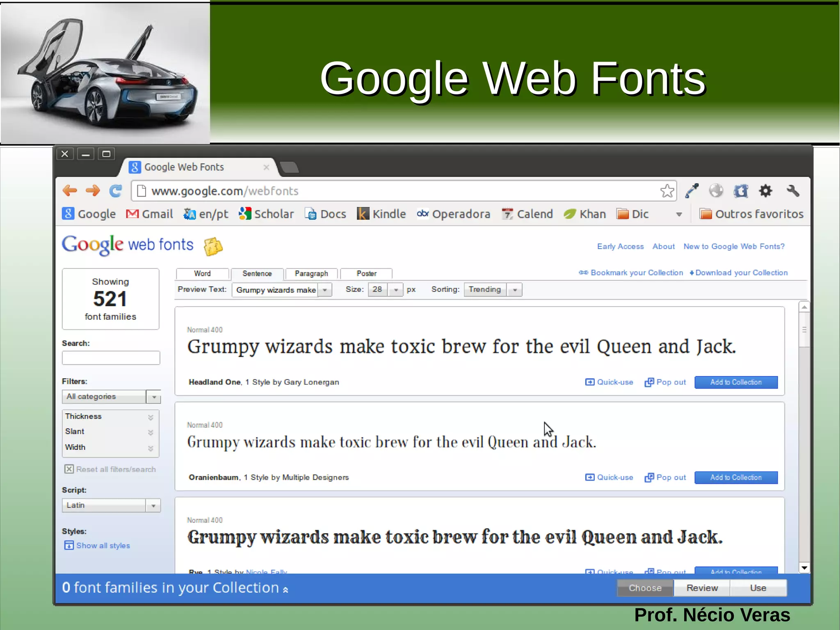This screenshot has height=630, width=840.
Task: Switch to the Paragraph preview tab
Action: 311,273
